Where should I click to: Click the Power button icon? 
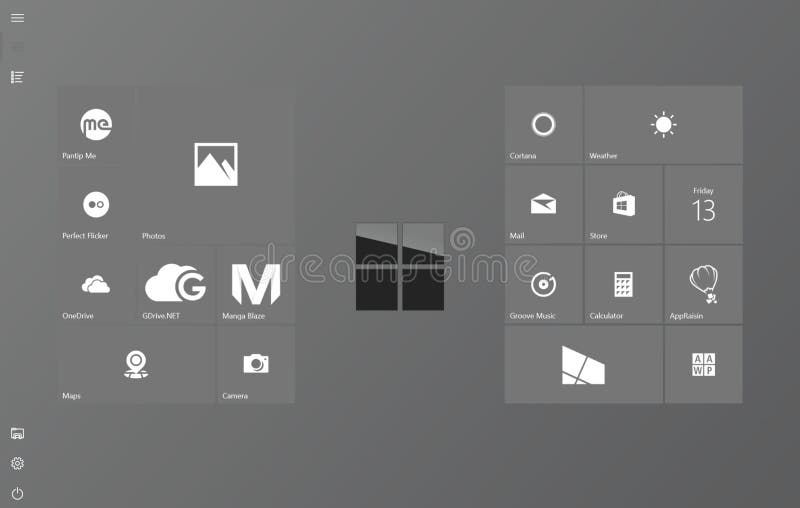tap(17, 493)
